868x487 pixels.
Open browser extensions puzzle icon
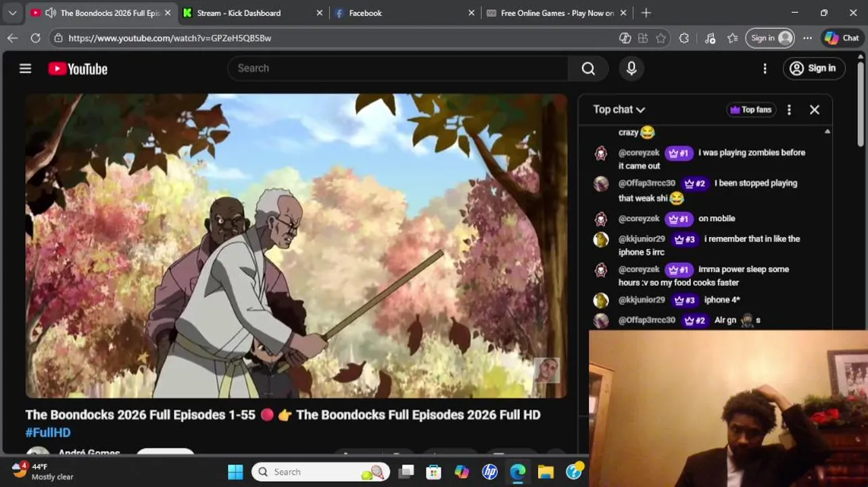(684, 38)
